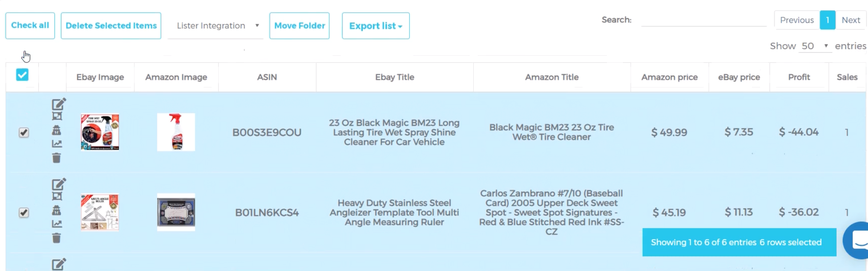This screenshot has height=271, width=868.
Task: Click the spy icon in the Black Magic row
Action: 56,130
